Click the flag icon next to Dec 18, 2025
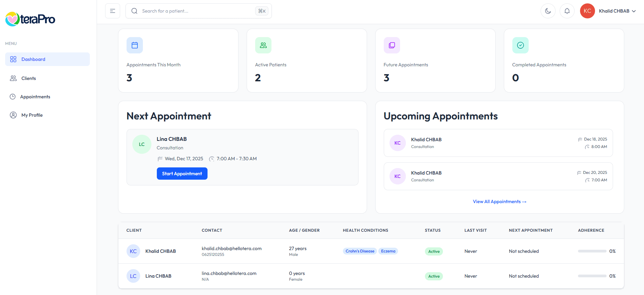Image resolution: width=644 pixels, height=295 pixels. coord(580,140)
